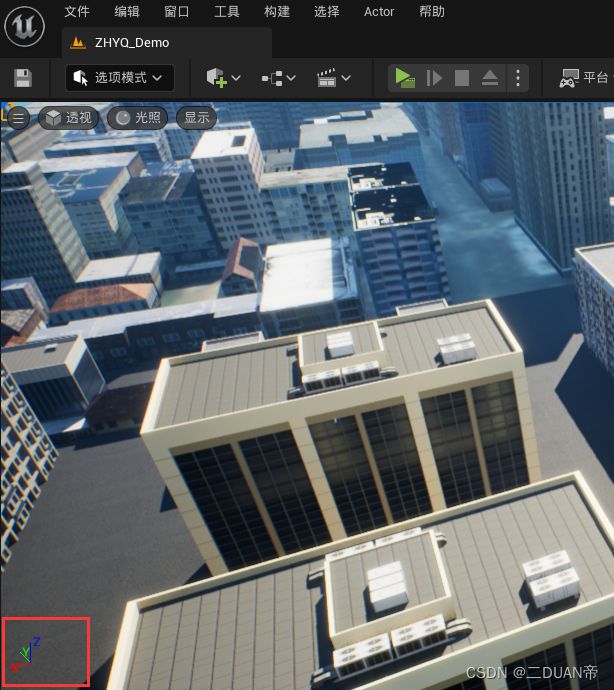Expand the add content dropdown arrow

click(236, 78)
